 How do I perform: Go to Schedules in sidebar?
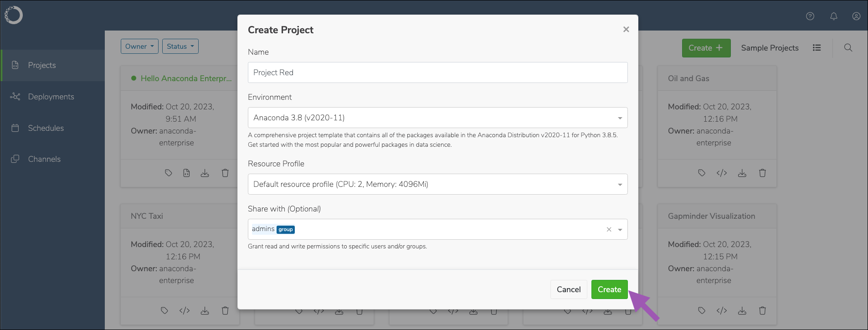pos(46,128)
